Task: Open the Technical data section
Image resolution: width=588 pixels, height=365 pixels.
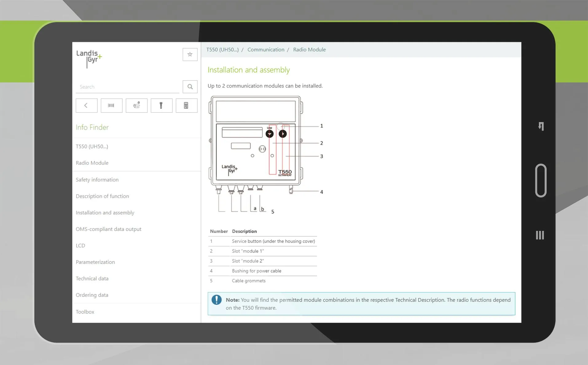Action: coord(92,278)
